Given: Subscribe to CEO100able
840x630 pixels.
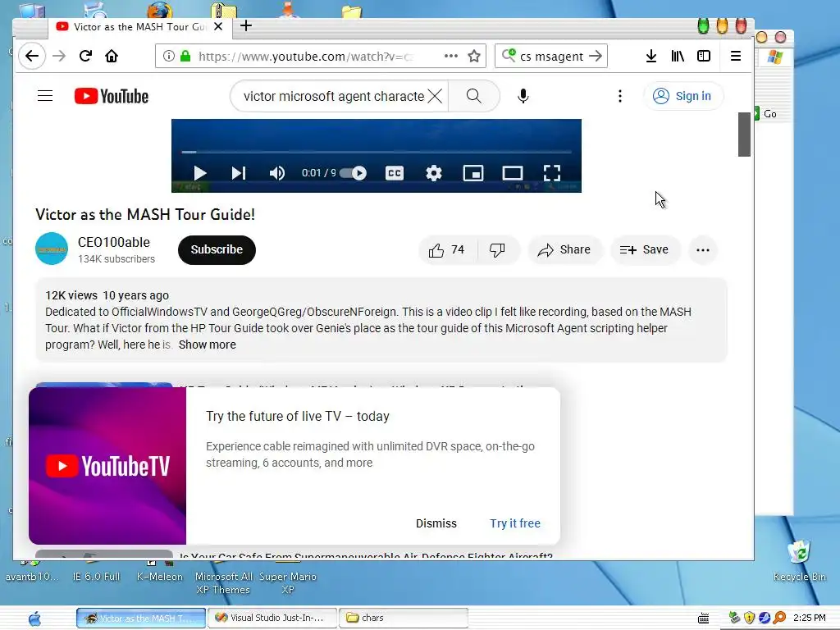Looking at the screenshot, I should coord(217,249).
